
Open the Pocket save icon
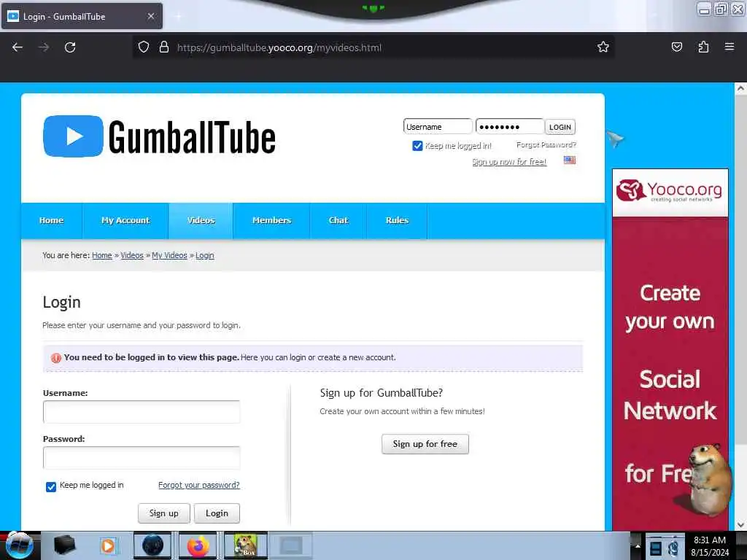pos(676,47)
